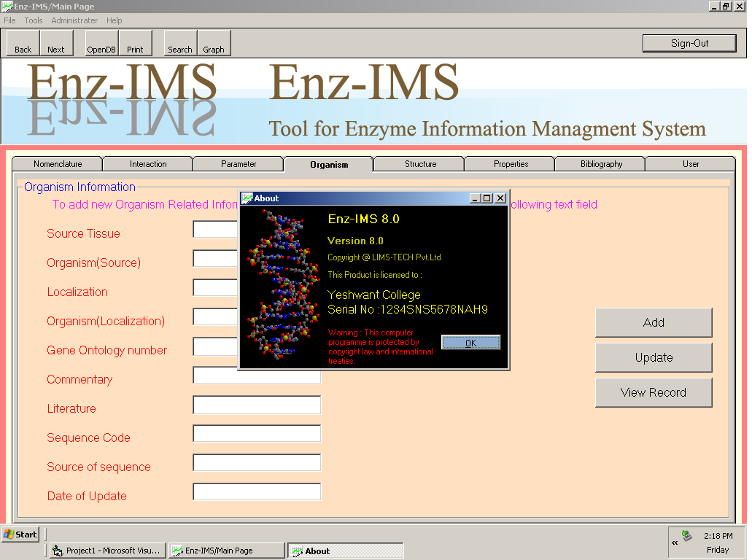Focus the Date of Update field
Viewport: 752px width, 560px height.
click(x=257, y=492)
